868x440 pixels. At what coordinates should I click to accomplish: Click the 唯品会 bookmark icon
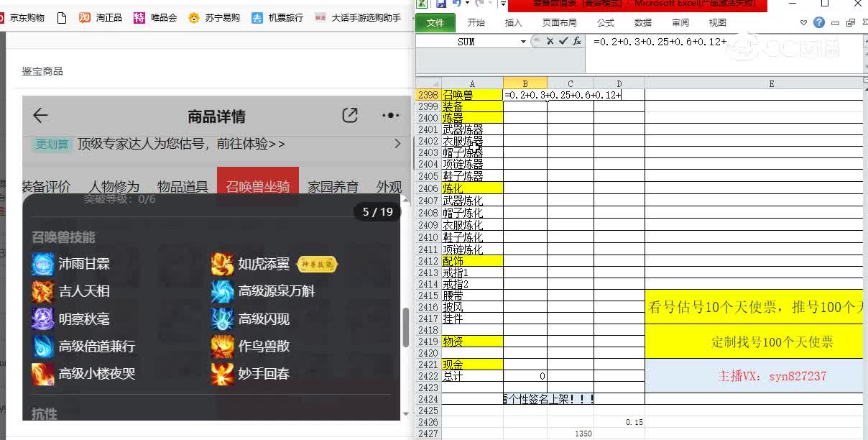pos(139,17)
